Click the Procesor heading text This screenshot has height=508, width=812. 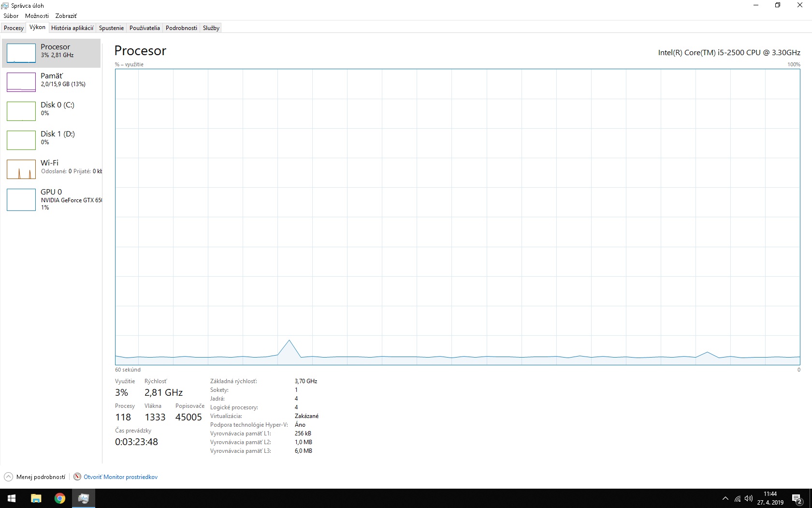pos(140,51)
